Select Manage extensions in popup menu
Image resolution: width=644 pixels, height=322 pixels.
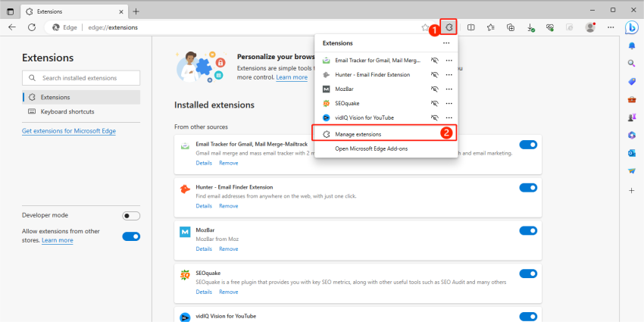click(x=385, y=134)
